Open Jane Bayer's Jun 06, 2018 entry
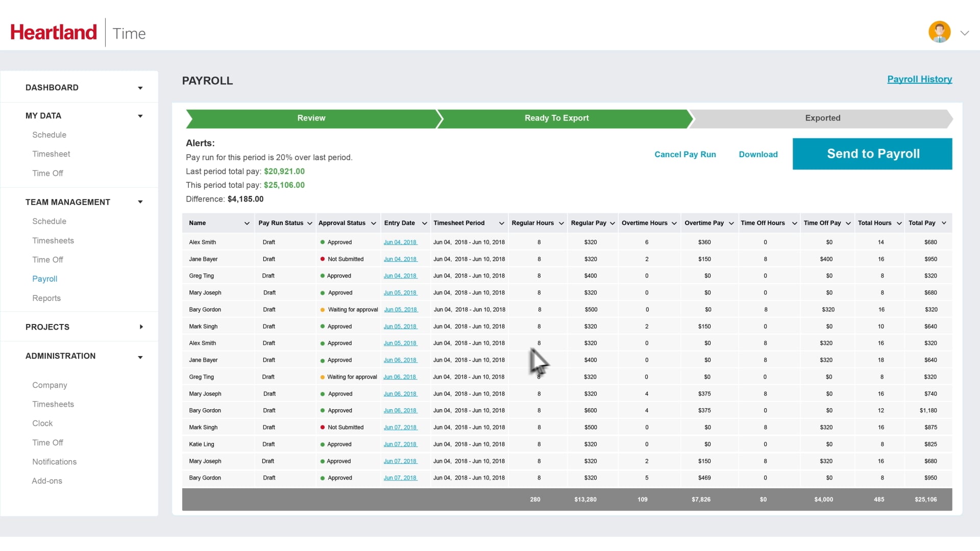Screen dimensions: 980x551 [x=400, y=360]
